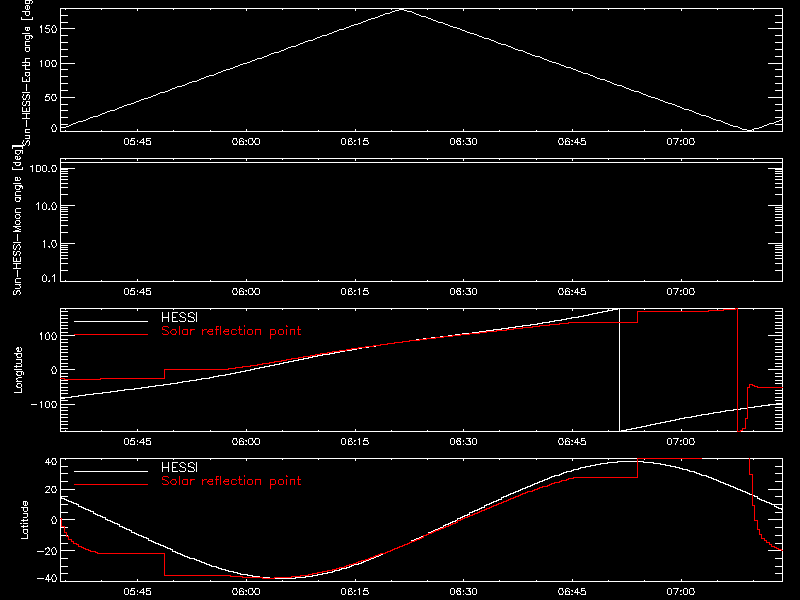The width and height of the screenshot is (800, 600).
Task: Click the 100 tick on Longitude axis
Action: click(x=47, y=336)
